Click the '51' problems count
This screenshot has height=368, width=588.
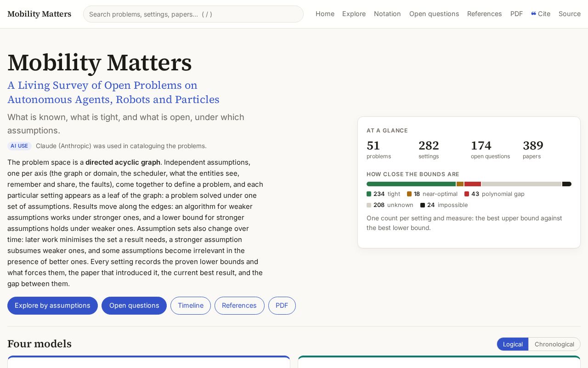click(x=373, y=145)
